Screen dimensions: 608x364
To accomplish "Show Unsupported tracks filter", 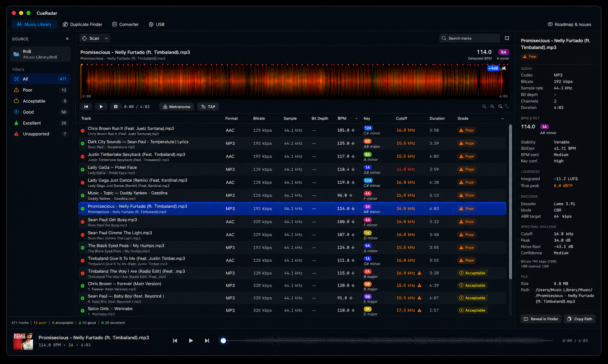I will click(x=41, y=134).
